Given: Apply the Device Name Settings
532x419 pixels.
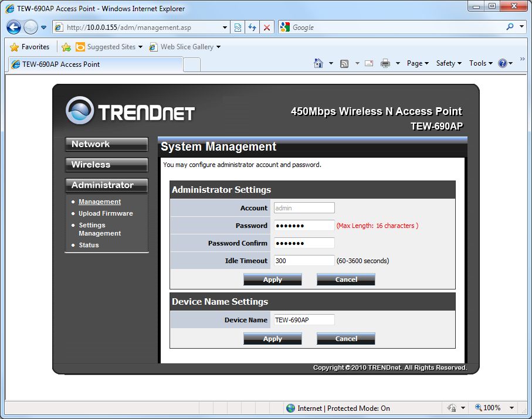Looking at the screenshot, I should [272, 339].
